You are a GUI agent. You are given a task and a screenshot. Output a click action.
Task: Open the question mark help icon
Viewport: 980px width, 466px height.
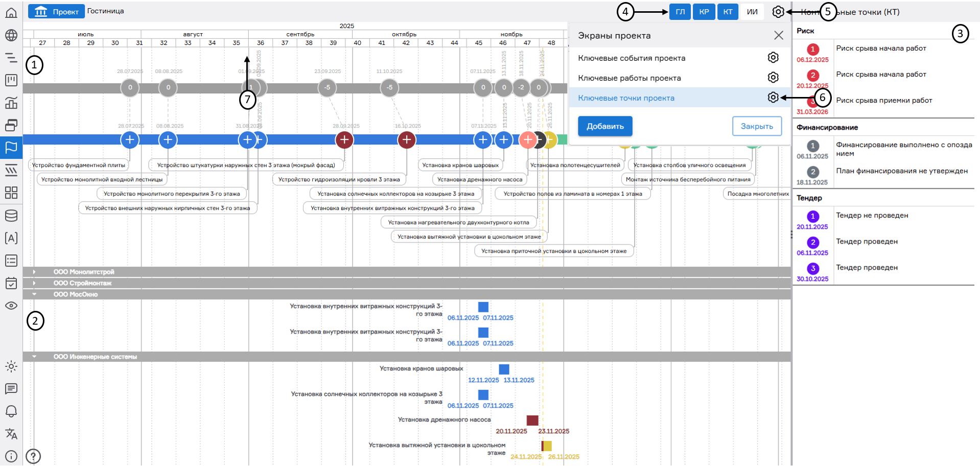coord(33,456)
